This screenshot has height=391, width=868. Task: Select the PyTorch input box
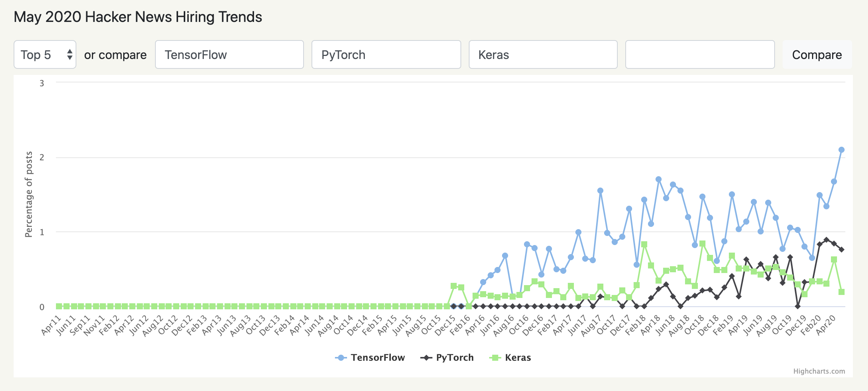[x=386, y=54]
